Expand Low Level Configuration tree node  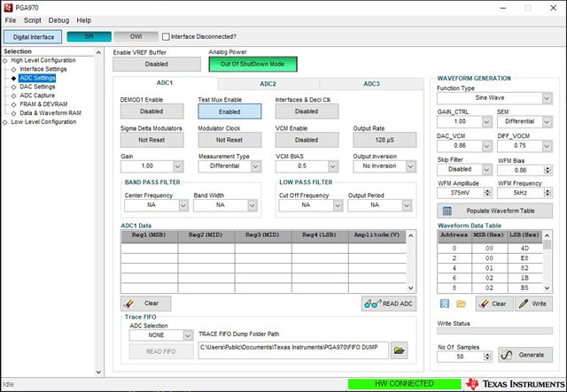tap(5, 122)
